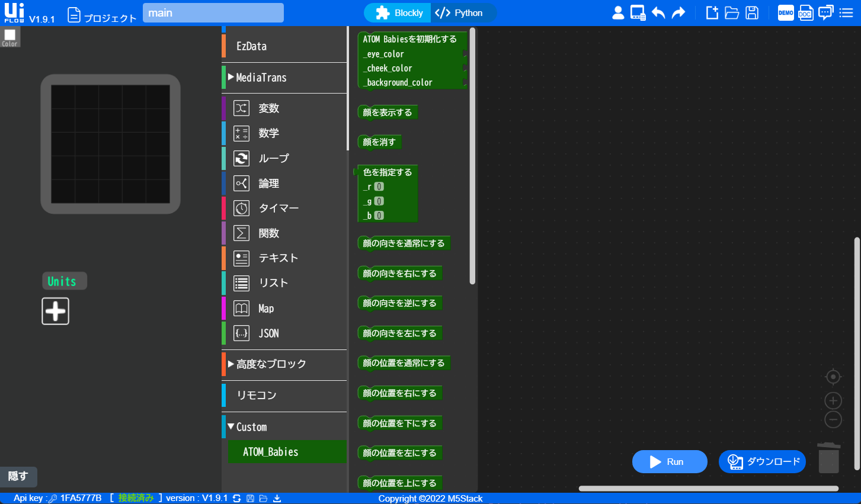Add a unit with the plus icon

[x=55, y=311]
